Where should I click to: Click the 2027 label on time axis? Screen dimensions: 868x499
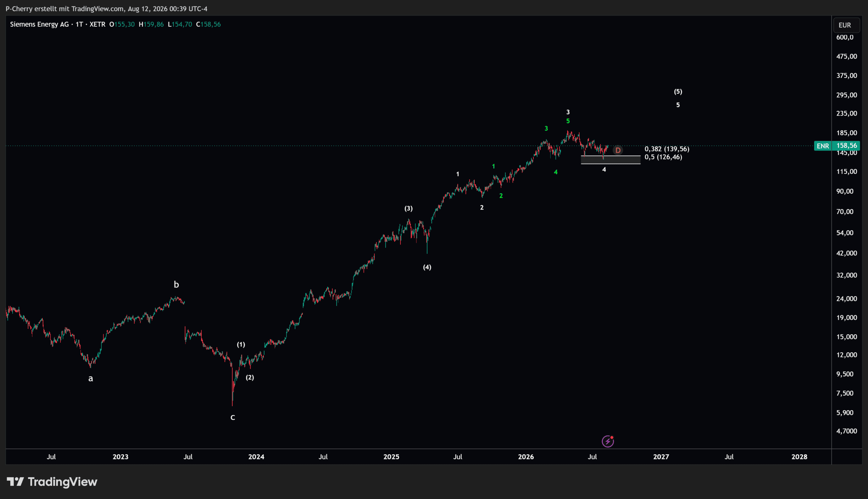point(661,457)
